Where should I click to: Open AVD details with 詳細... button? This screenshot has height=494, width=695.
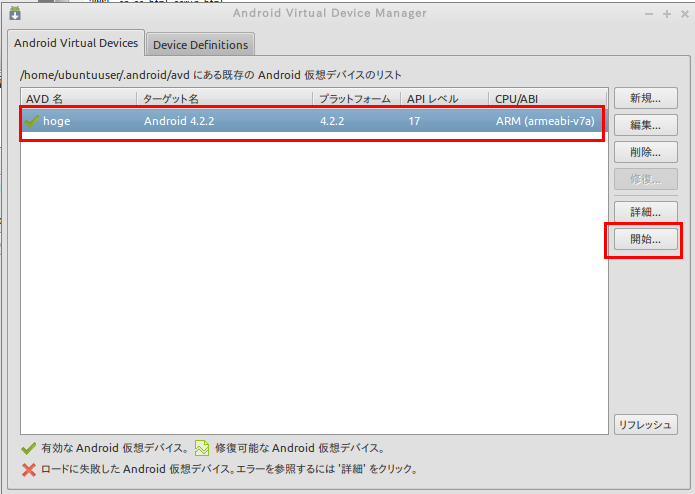pos(645,212)
